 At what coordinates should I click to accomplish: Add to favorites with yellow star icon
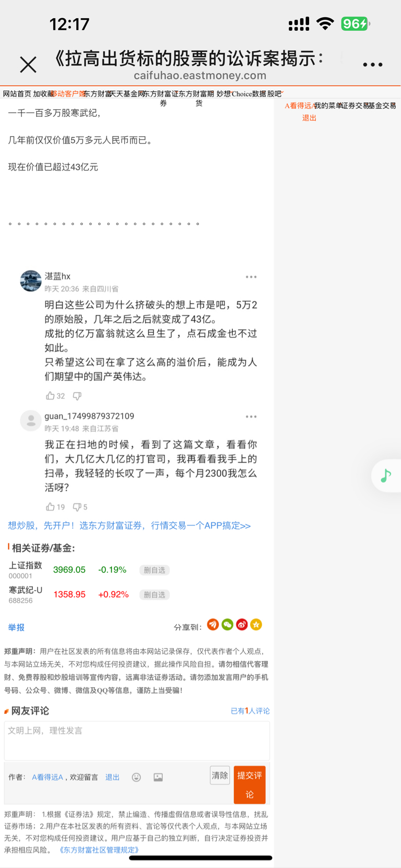click(x=256, y=625)
